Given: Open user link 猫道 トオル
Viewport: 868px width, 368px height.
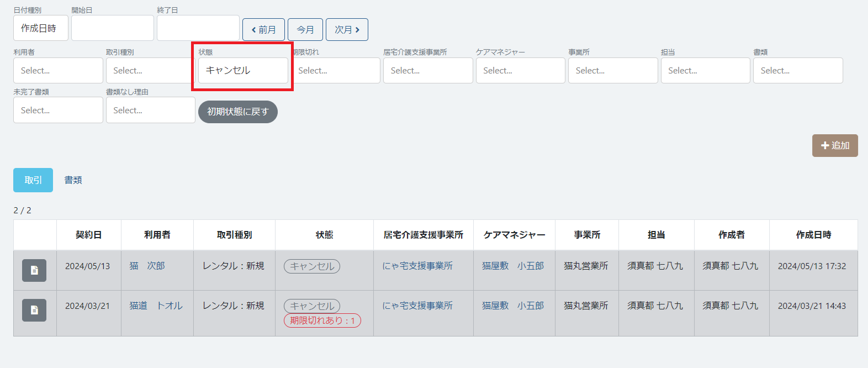Looking at the screenshot, I should (x=156, y=306).
